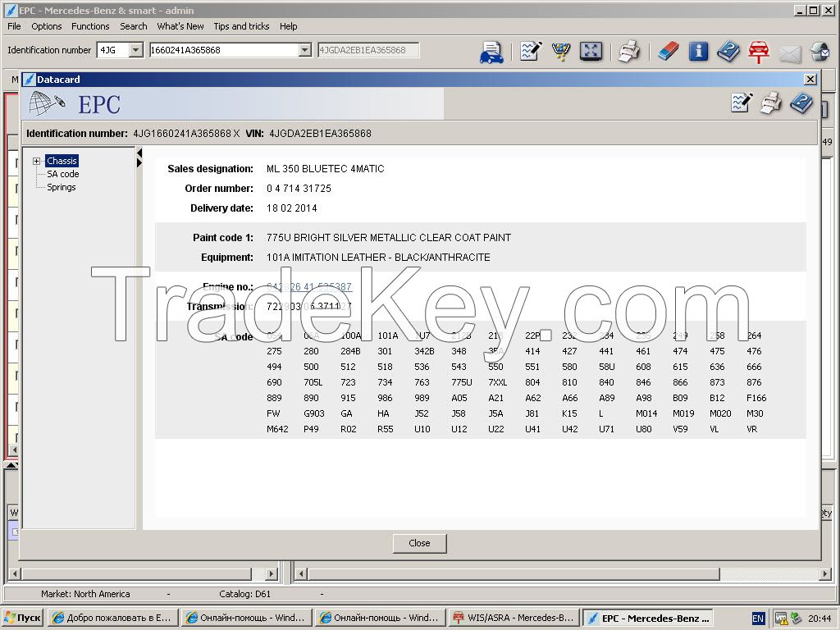The width and height of the screenshot is (840, 630).
Task: Open the vehicle datacard icon in toolbar
Action: 491,52
